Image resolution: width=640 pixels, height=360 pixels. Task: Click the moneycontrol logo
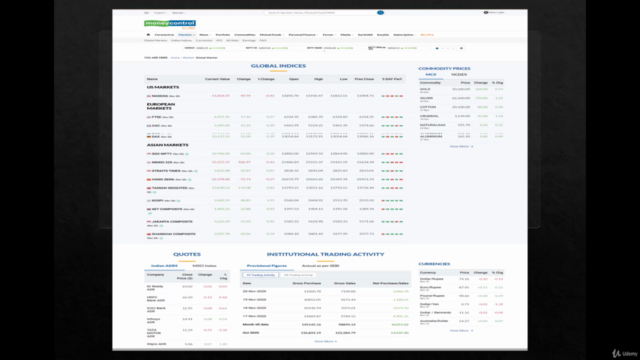tap(170, 24)
